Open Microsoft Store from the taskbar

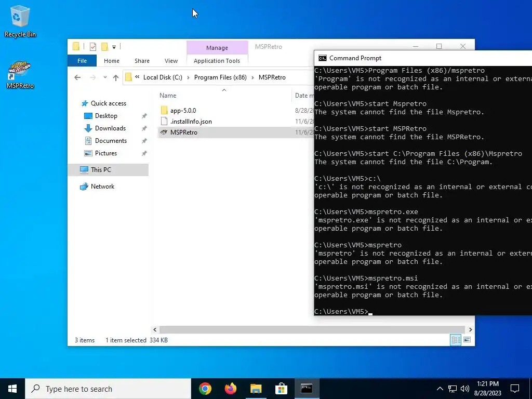point(281,389)
